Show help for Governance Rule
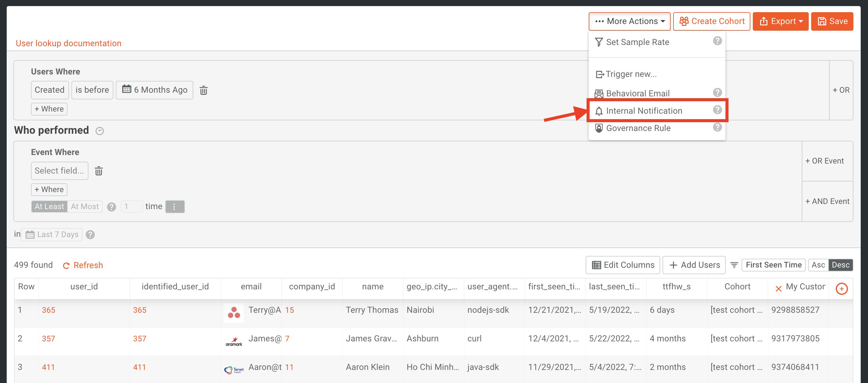Screen dimensions: 868x383 (x=717, y=127)
